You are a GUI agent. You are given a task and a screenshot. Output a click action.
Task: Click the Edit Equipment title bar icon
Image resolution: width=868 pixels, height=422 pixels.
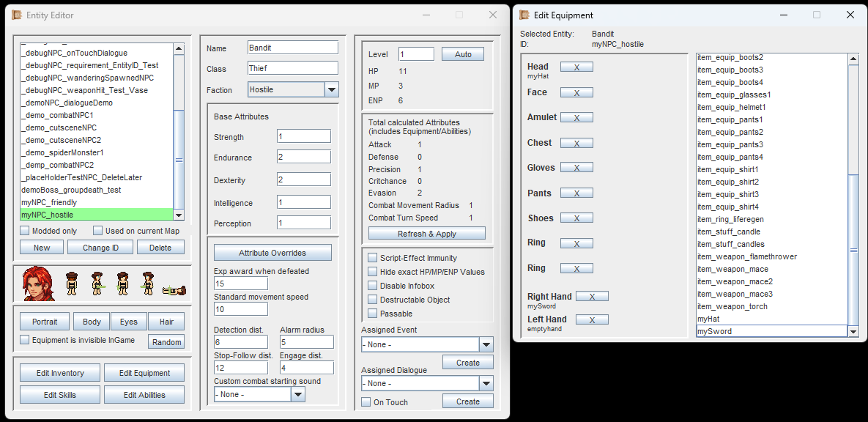tap(524, 15)
